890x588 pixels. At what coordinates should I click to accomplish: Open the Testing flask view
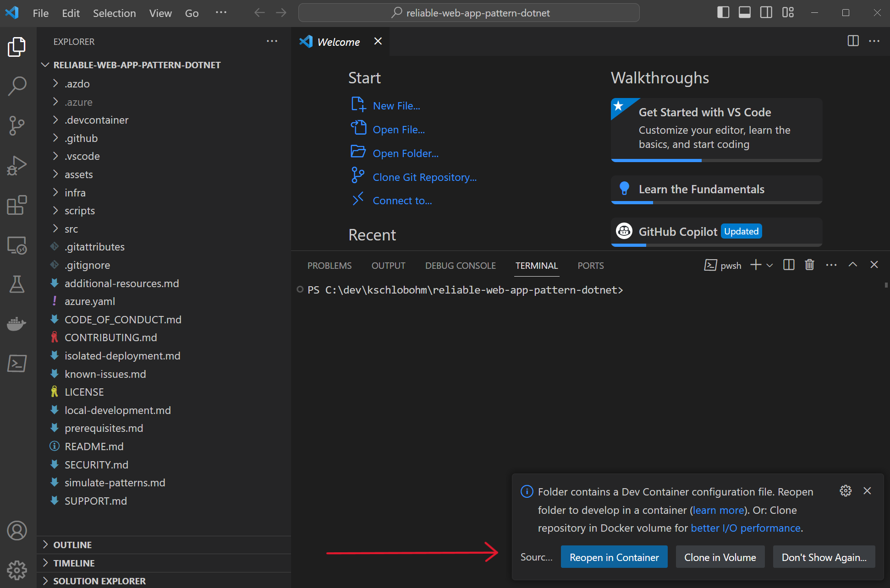(17, 284)
